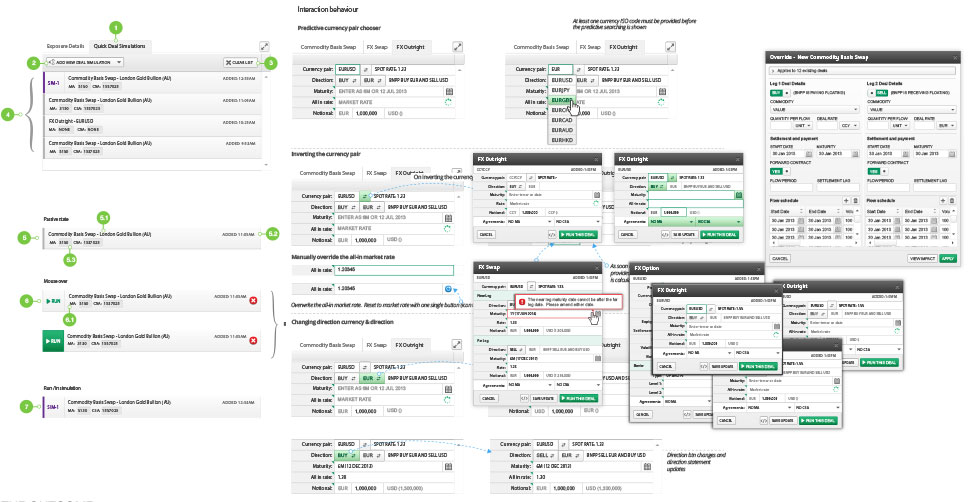Image resolution: width=968 pixels, height=502 pixels.
Task: Toggle the Leg 2 SELL direction switch
Action: 879,92
